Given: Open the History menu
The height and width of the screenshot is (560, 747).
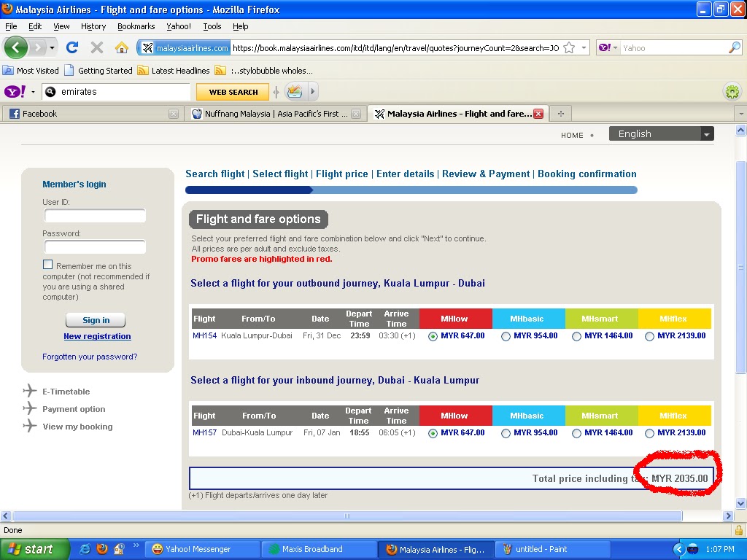Looking at the screenshot, I should click(x=93, y=26).
